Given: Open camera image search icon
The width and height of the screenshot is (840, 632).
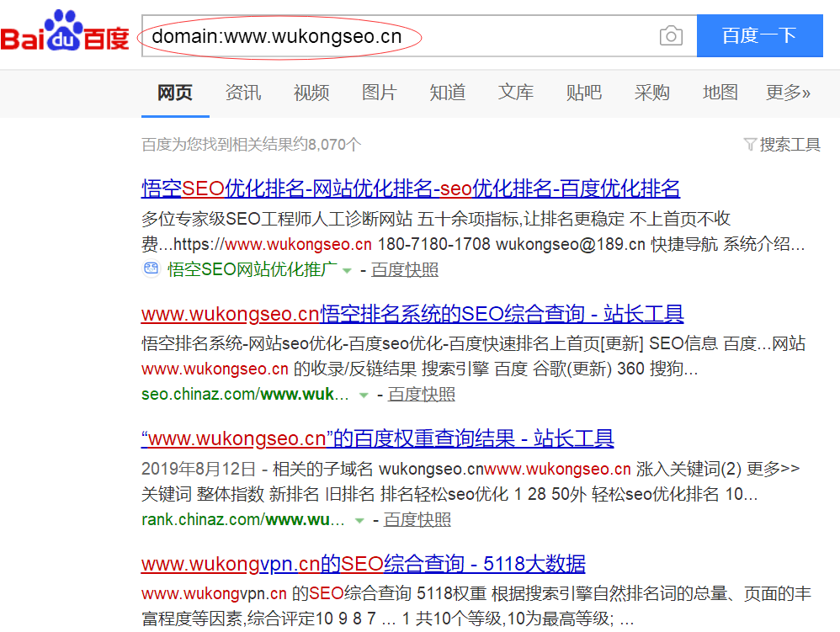Looking at the screenshot, I should (x=671, y=36).
